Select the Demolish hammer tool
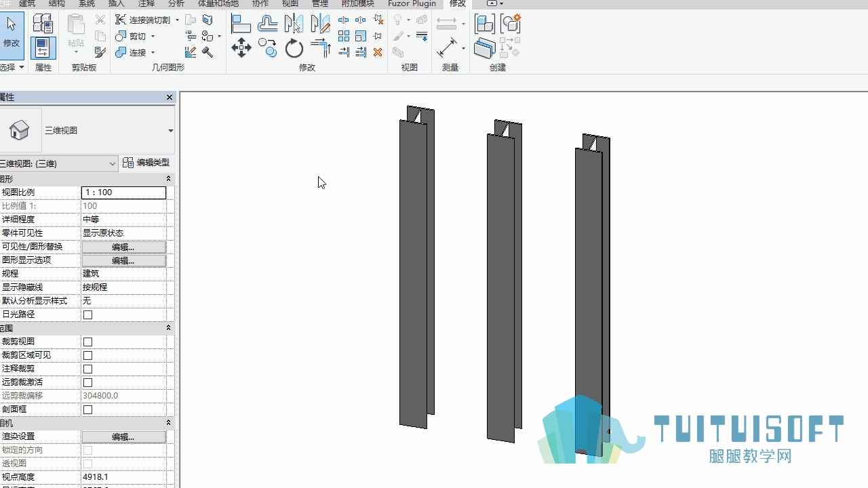The width and height of the screenshot is (868, 488). pos(208,52)
